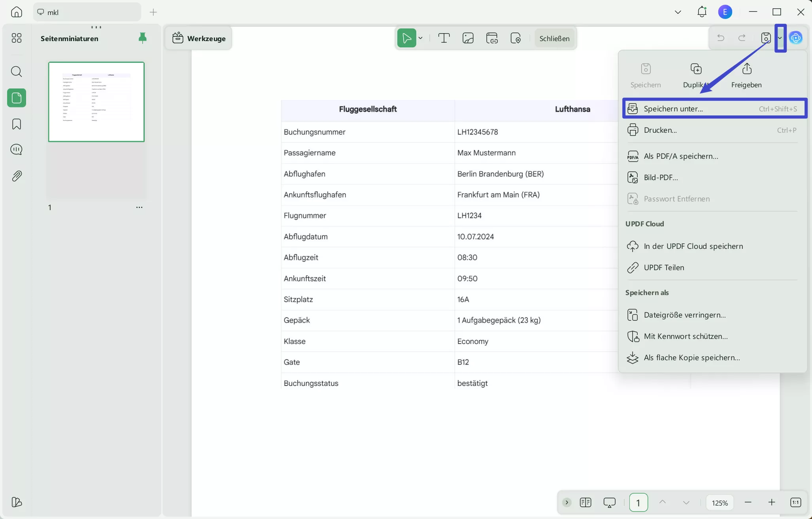Select Passwort Entfernen entry

(712, 199)
